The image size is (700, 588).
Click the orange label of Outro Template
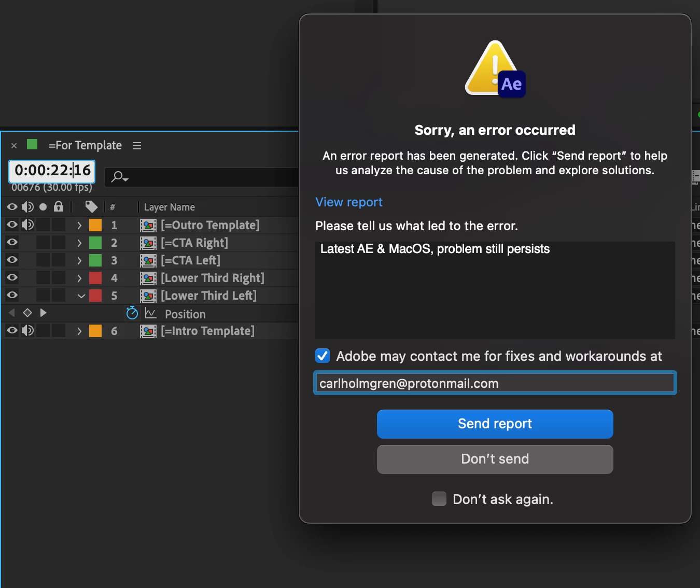coord(95,225)
